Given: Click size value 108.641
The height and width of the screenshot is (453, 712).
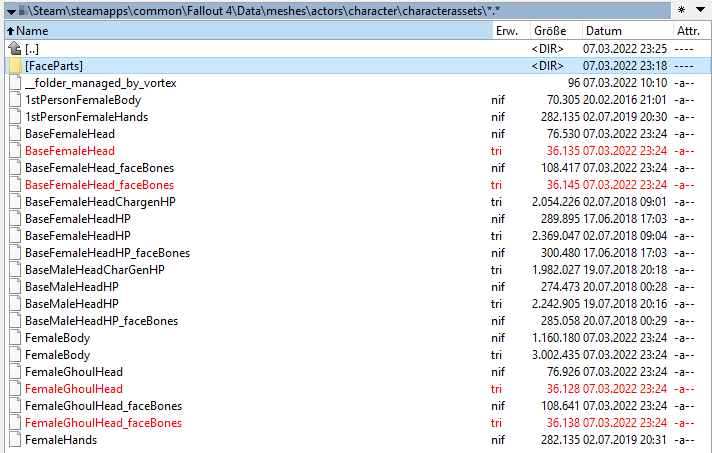Looking at the screenshot, I should tap(560, 406).
